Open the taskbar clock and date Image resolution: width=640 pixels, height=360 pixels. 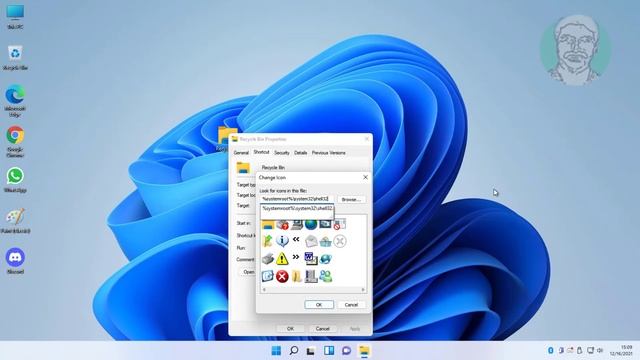622,350
